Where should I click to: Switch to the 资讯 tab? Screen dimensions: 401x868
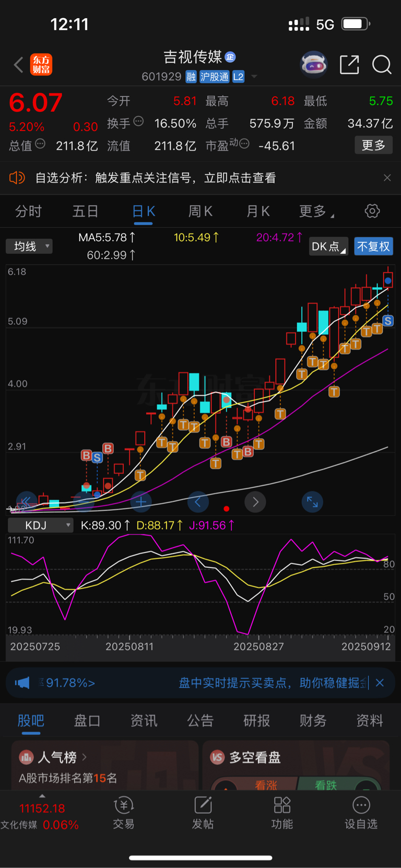point(144,721)
